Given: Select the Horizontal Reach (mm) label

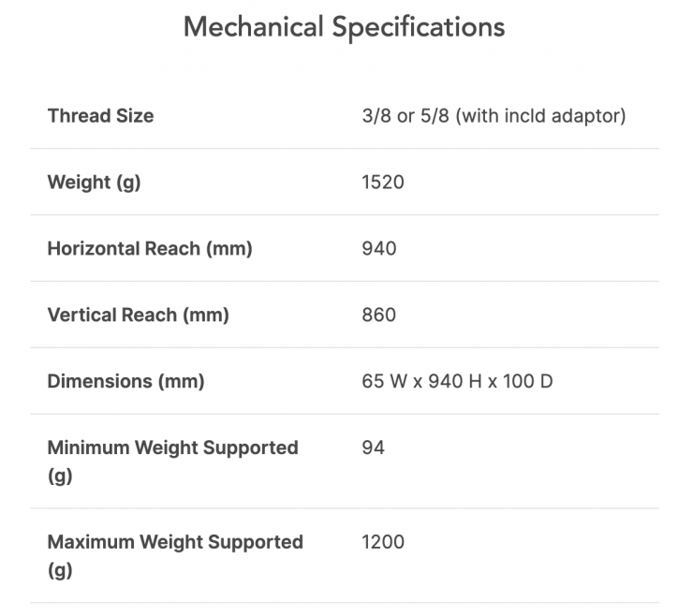Looking at the screenshot, I should point(150,249).
